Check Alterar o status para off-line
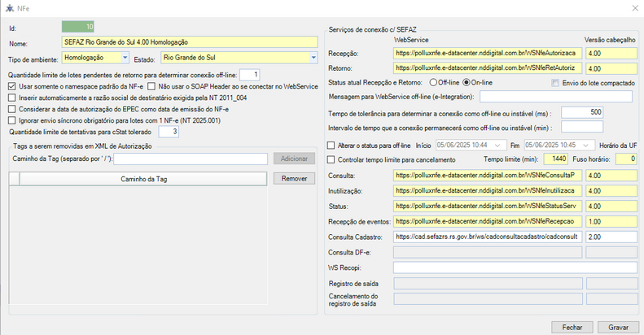644x335 pixels. [331, 146]
